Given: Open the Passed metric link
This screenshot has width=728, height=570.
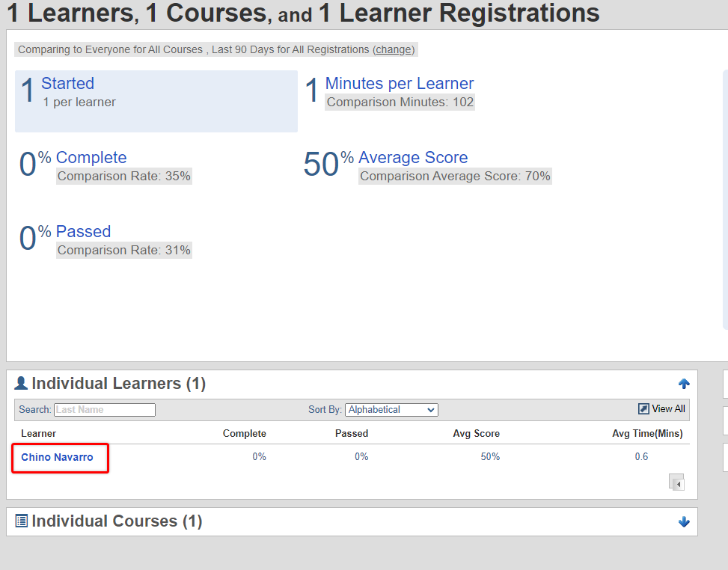Looking at the screenshot, I should coord(83,231).
